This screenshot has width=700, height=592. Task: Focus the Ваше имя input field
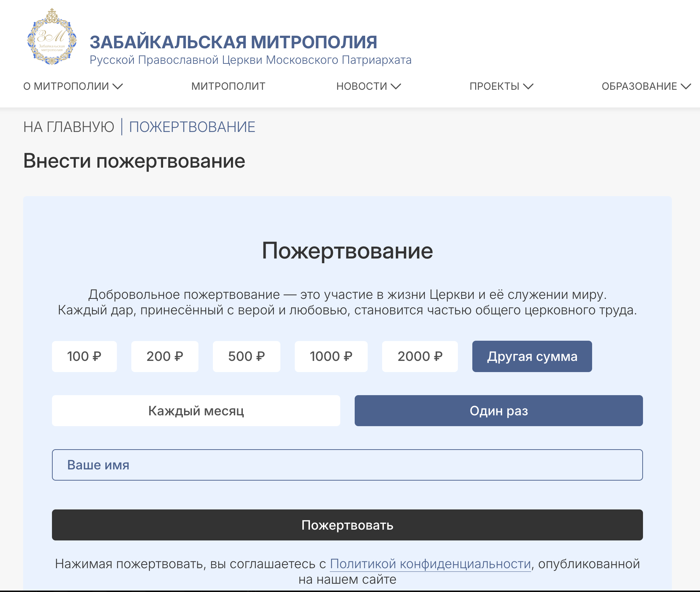click(x=347, y=465)
